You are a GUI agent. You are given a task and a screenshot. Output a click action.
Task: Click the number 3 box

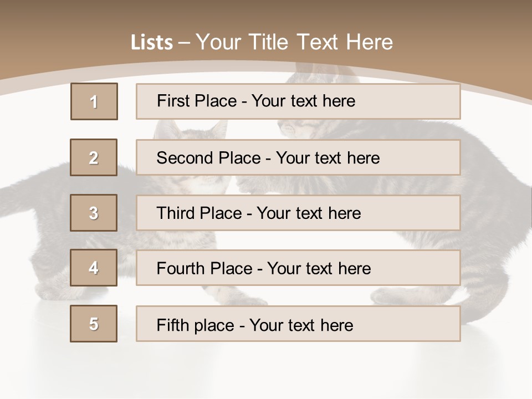coord(94,213)
